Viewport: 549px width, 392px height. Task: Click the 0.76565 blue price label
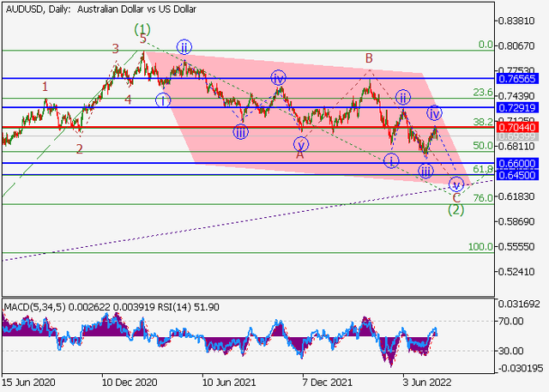(x=521, y=78)
